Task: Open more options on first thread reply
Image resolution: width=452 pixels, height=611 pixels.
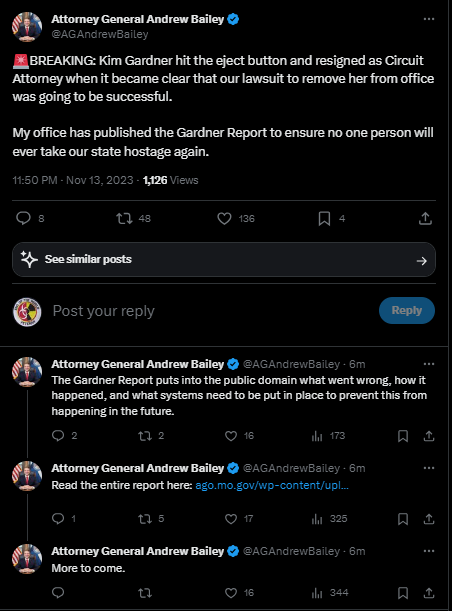Action: click(x=429, y=364)
